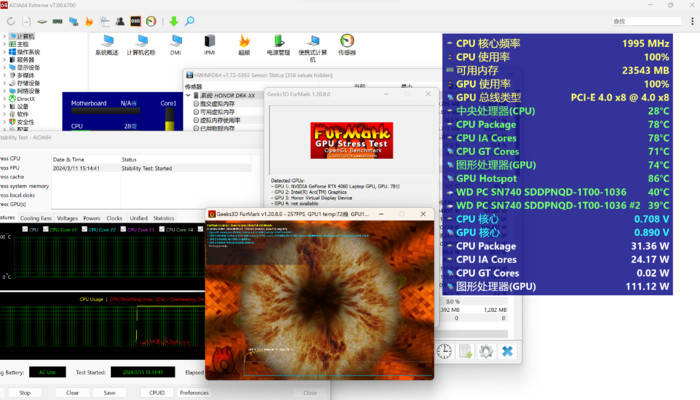
Task: Select the 软件 tree item
Action: tap(19, 114)
